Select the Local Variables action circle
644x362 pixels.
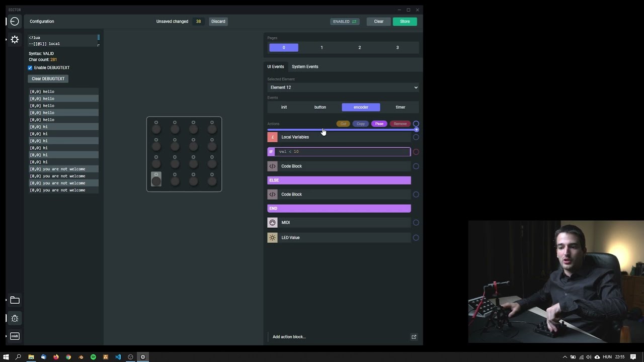tap(416, 137)
